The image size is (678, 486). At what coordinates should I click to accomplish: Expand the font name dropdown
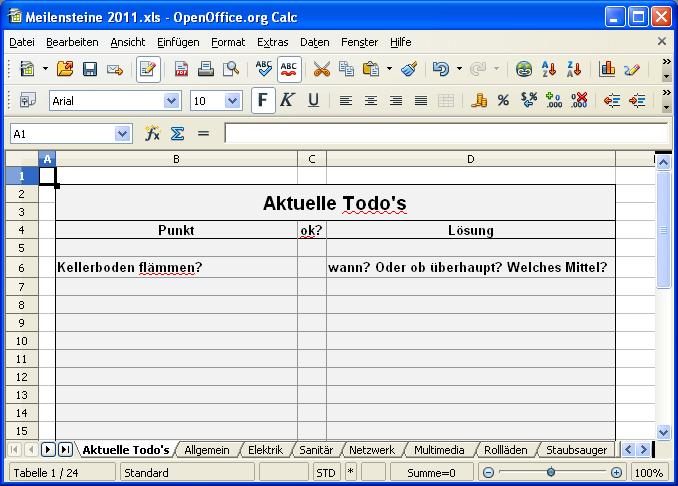(x=171, y=101)
